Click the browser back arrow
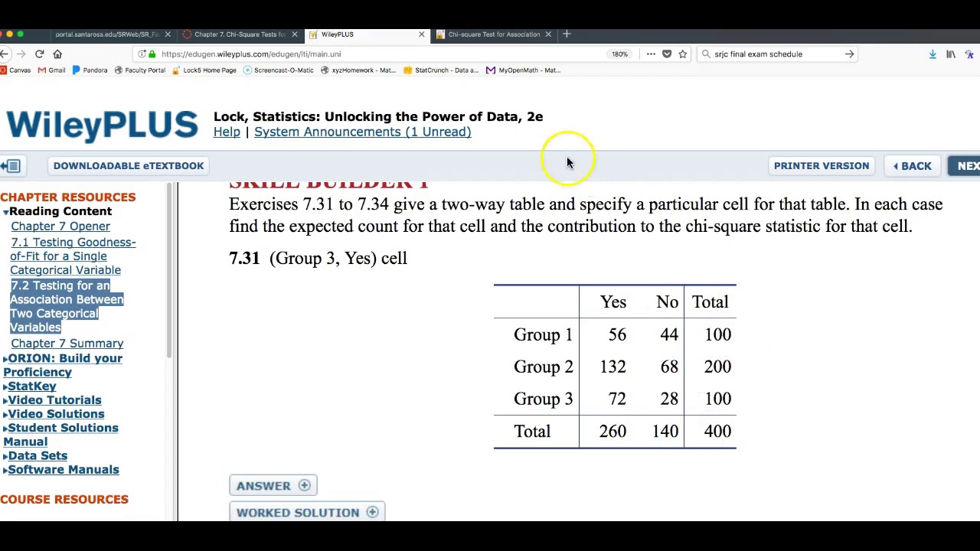980x551 pixels. click(x=5, y=54)
